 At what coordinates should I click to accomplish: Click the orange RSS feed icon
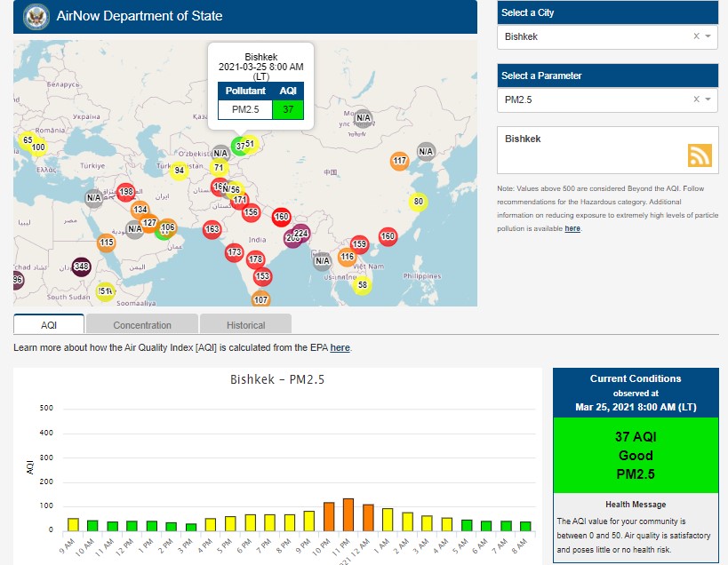(x=700, y=155)
